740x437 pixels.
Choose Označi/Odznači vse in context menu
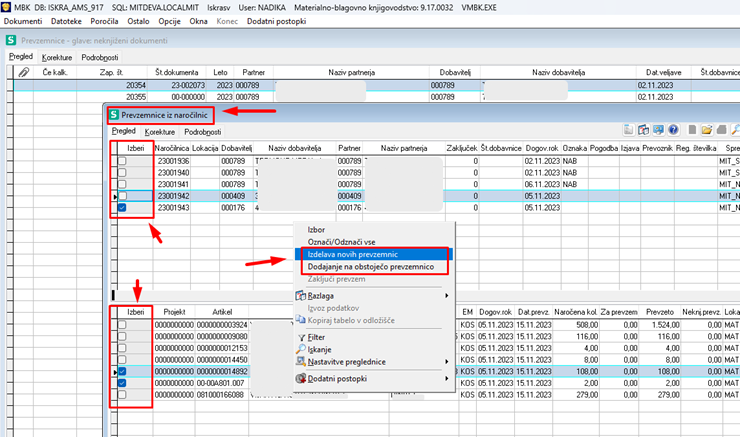[342, 242]
